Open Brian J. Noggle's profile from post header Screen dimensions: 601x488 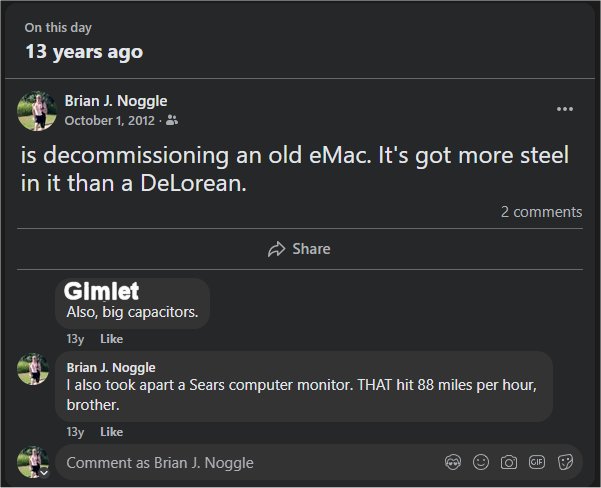click(116, 101)
